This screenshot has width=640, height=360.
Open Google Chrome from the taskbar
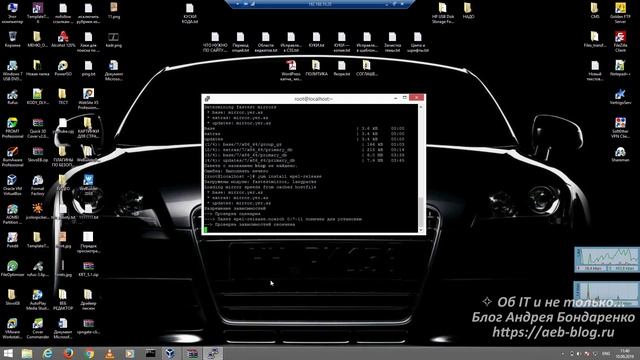pos(89,353)
